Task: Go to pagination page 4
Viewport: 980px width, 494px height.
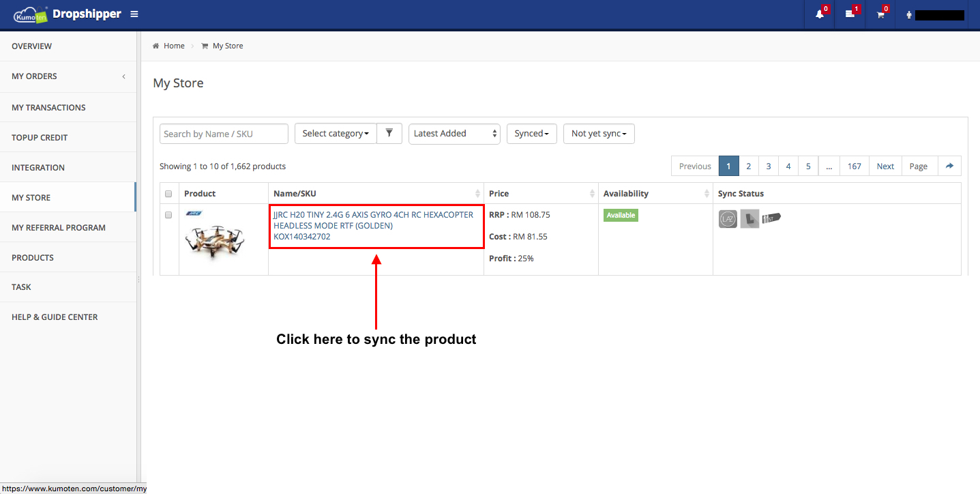Action: tap(788, 166)
